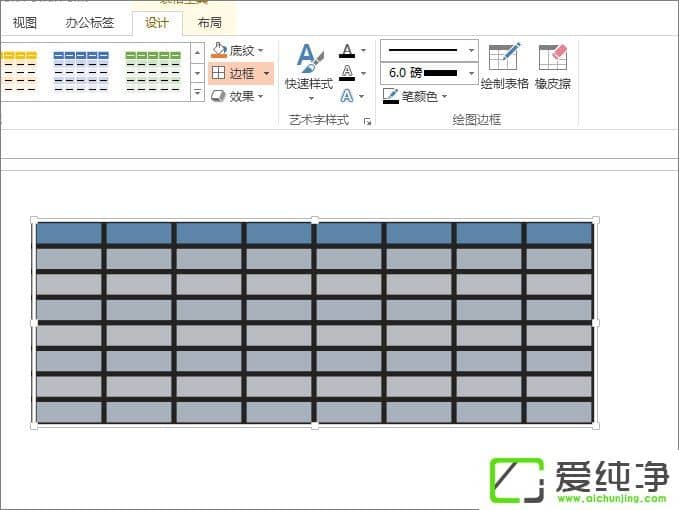This screenshot has width=679, height=510.
Task: Switch to the 布局 (Layout) tab
Action: pos(210,22)
